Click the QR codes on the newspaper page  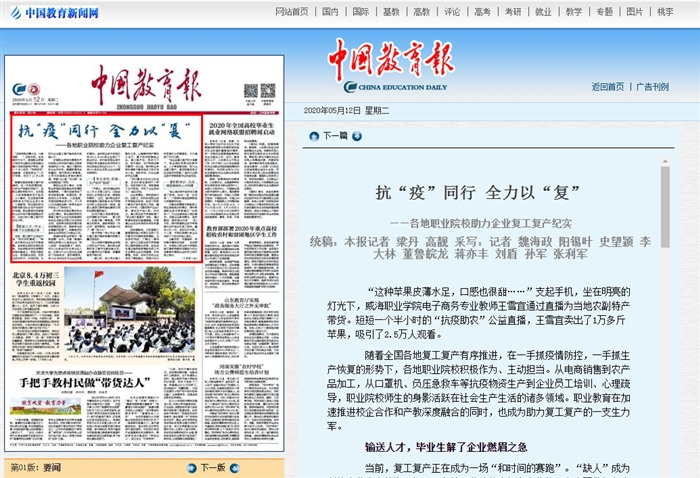click(259, 91)
